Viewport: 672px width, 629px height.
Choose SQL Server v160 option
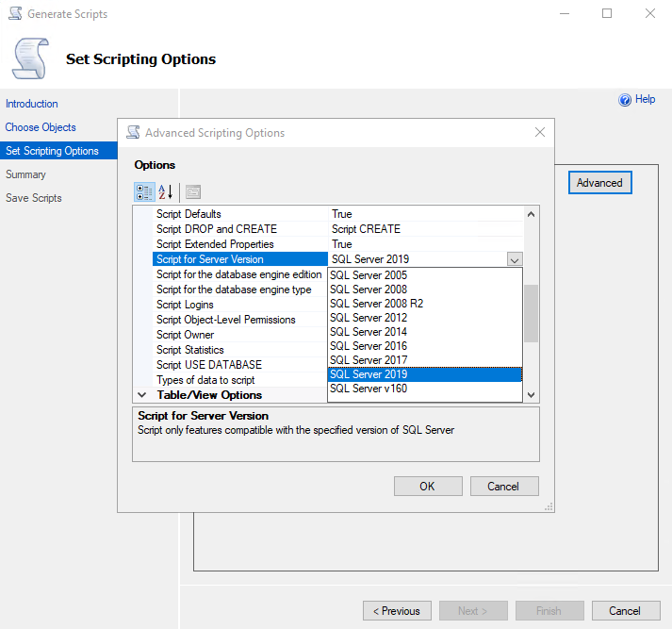click(x=425, y=388)
